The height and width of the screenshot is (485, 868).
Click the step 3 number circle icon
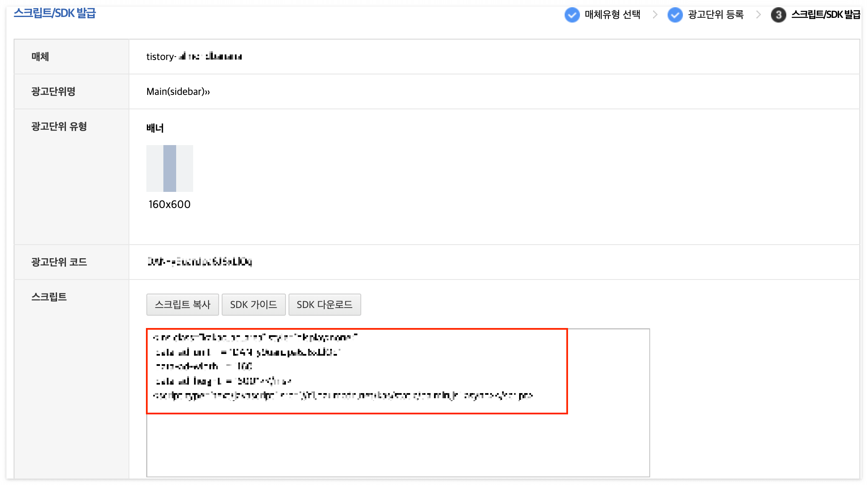(x=778, y=15)
